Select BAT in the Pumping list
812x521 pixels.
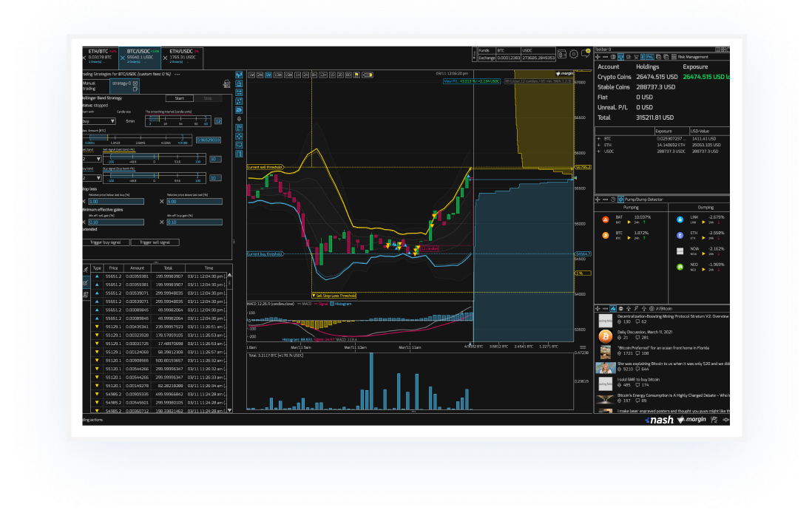pyautogui.click(x=626, y=220)
